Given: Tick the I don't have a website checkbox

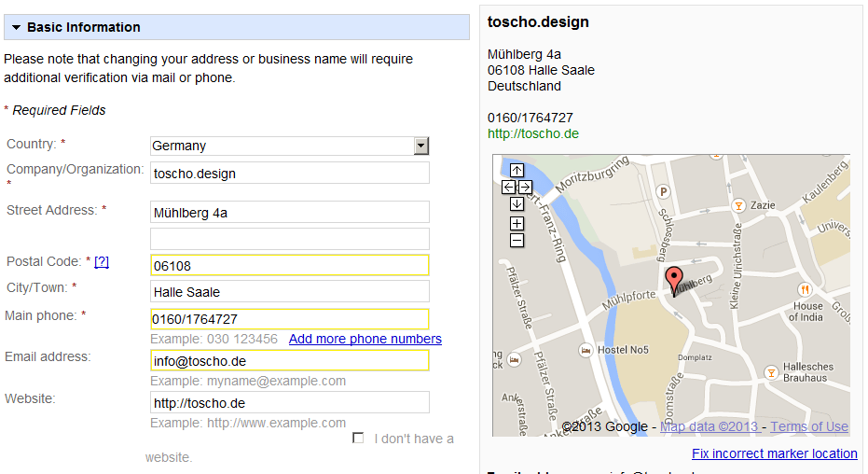Looking at the screenshot, I should tap(358, 438).
